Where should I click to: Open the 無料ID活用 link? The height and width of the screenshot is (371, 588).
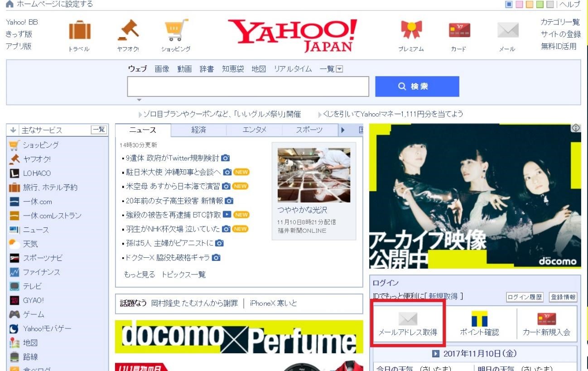[559, 46]
